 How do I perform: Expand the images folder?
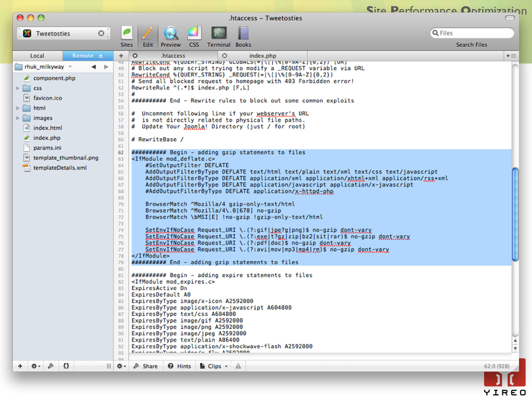point(18,118)
